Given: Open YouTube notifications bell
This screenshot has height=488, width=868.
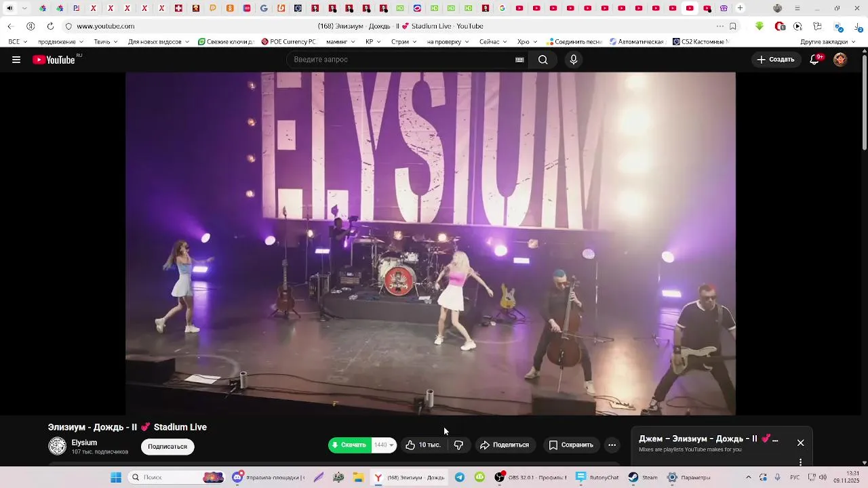Looking at the screenshot, I should (x=815, y=60).
